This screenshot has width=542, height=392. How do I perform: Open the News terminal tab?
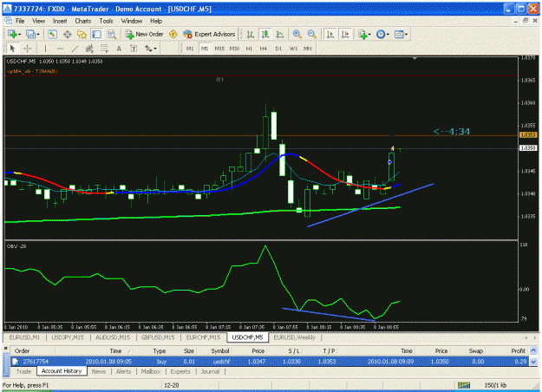coord(99,371)
